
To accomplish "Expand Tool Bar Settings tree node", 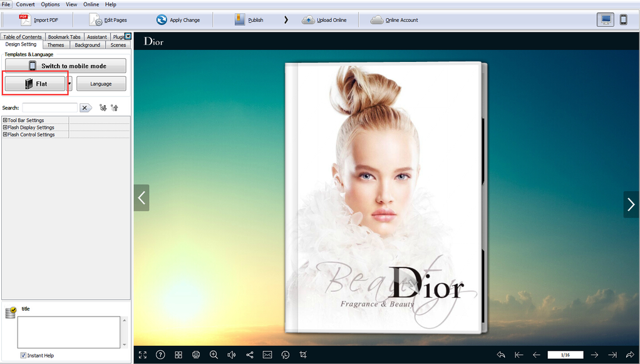I will pos(5,120).
